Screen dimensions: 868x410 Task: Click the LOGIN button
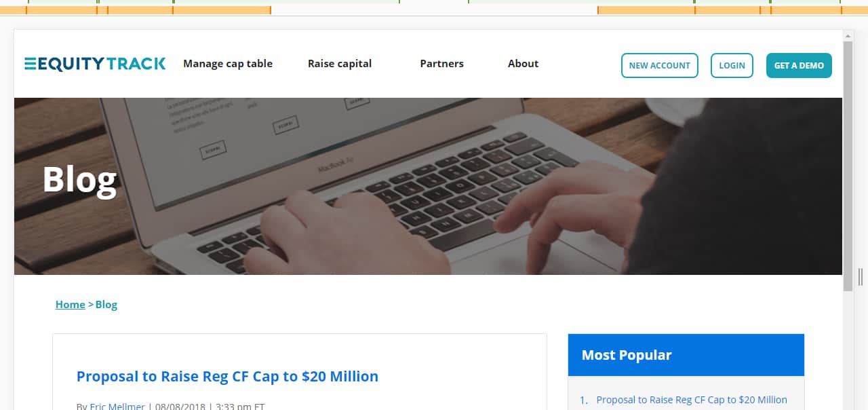732,65
